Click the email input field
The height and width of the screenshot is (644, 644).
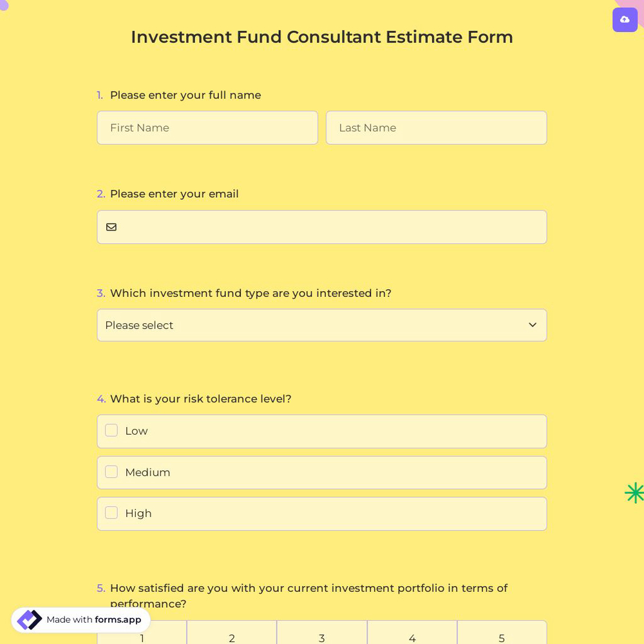[x=322, y=227]
